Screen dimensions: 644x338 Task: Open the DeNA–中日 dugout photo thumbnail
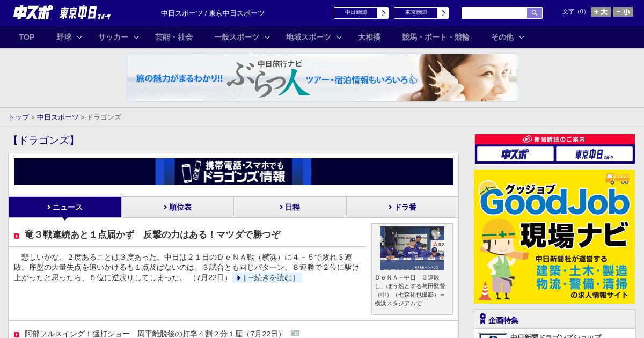click(412, 248)
